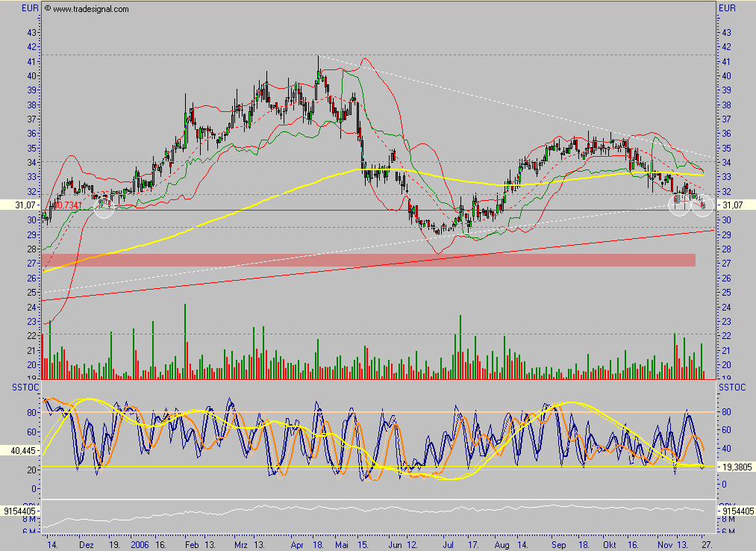This screenshot has width=756, height=551.
Task: Click the 'Mai' month label on time axis
Action: (341, 545)
